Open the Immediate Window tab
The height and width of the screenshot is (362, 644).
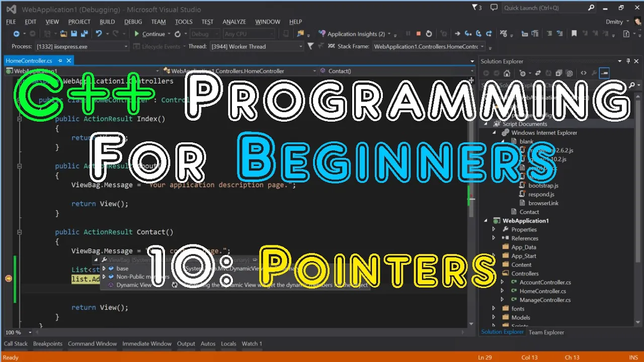click(147, 344)
